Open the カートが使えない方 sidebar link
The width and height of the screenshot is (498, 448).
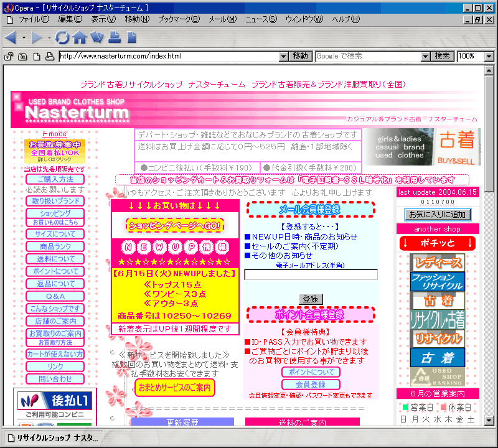55,354
